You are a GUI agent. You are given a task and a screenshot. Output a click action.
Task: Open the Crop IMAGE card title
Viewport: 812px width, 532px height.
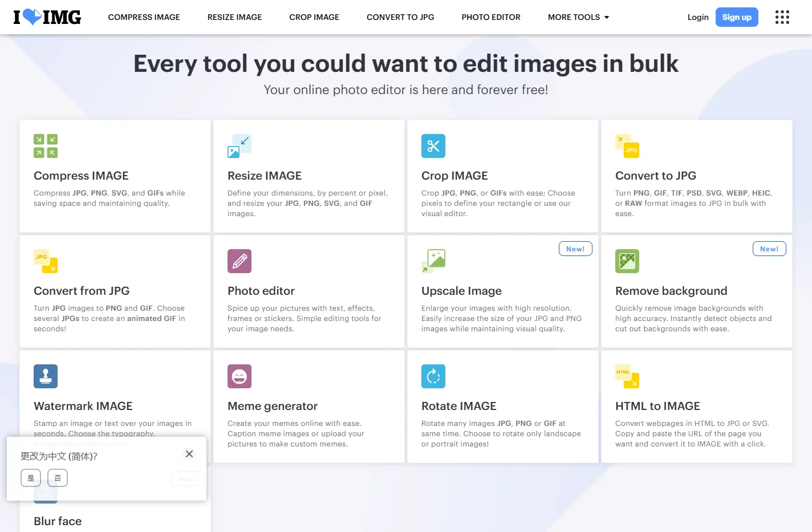coord(454,176)
